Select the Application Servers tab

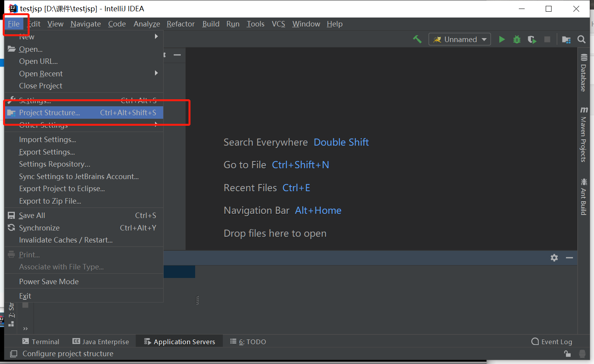(x=180, y=341)
